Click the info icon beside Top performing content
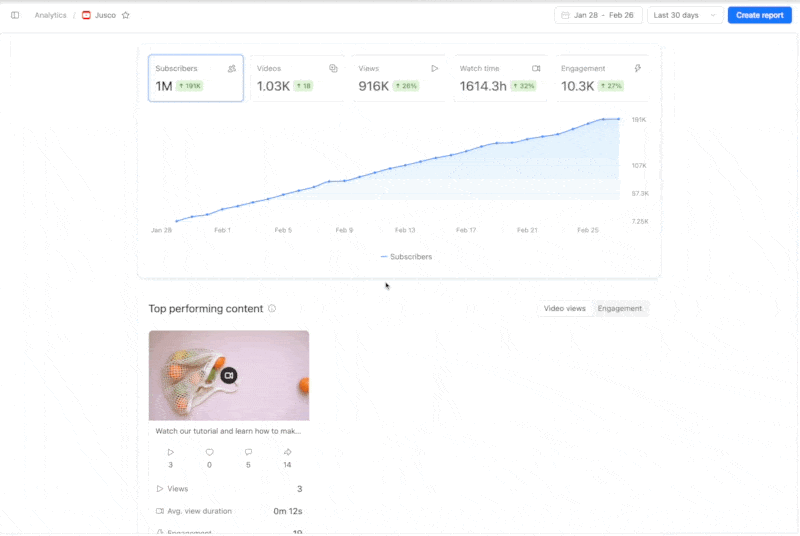Screen dimensions: 800x536 click(x=272, y=309)
